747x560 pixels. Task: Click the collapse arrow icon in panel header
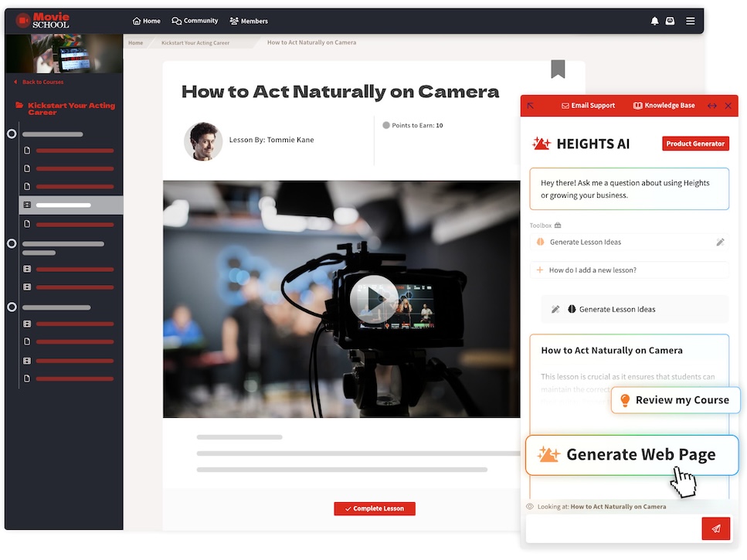531,106
